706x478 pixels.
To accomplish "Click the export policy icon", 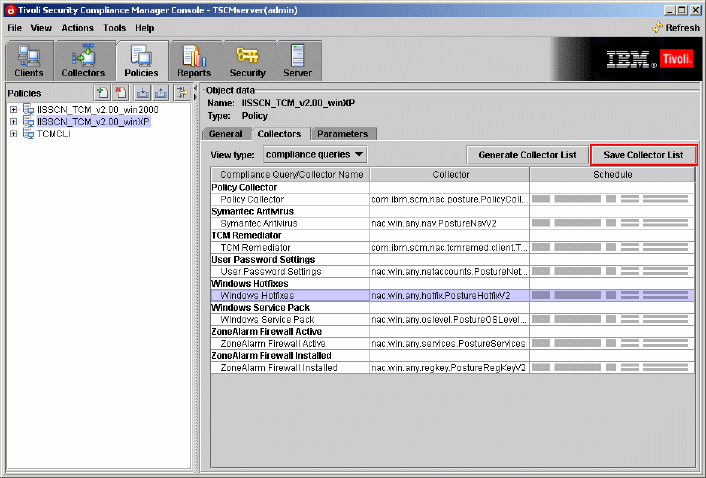I will point(160,93).
